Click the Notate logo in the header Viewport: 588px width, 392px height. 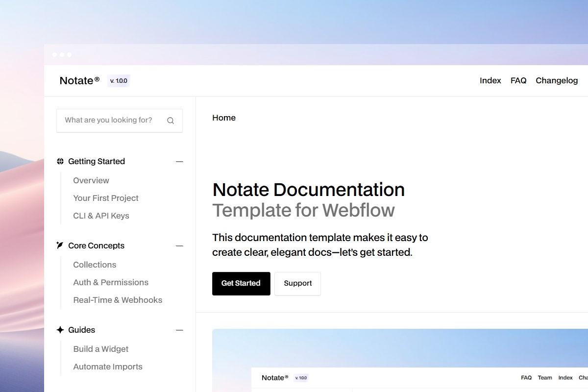pyautogui.click(x=79, y=80)
